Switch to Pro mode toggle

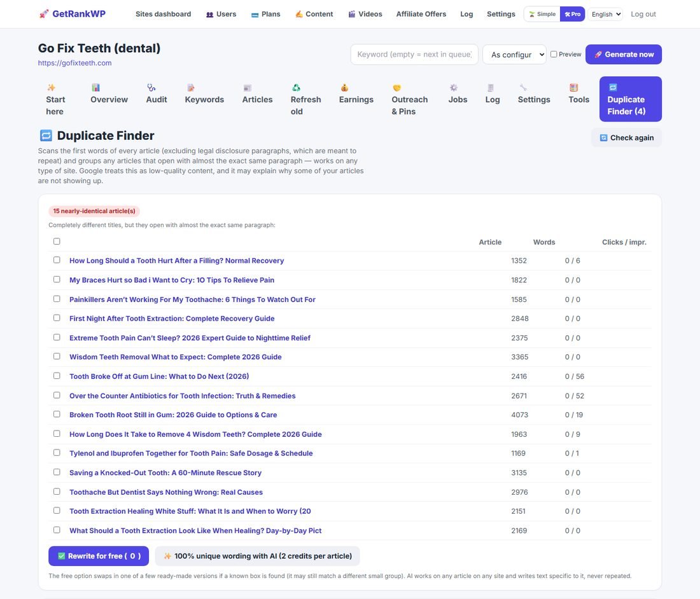point(572,14)
